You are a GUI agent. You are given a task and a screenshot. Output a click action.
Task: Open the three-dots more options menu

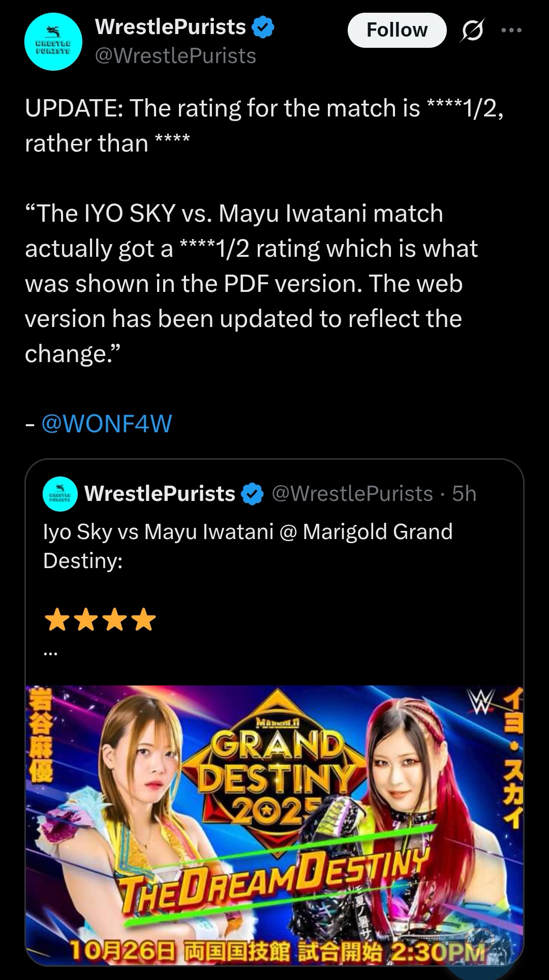[511, 31]
